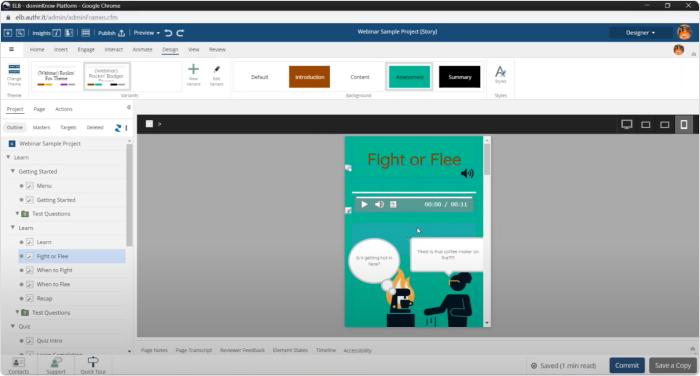Screen dimensions: 700x376
Task: Toggle the checkbox for Fight or Flee
Action: tap(30, 256)
